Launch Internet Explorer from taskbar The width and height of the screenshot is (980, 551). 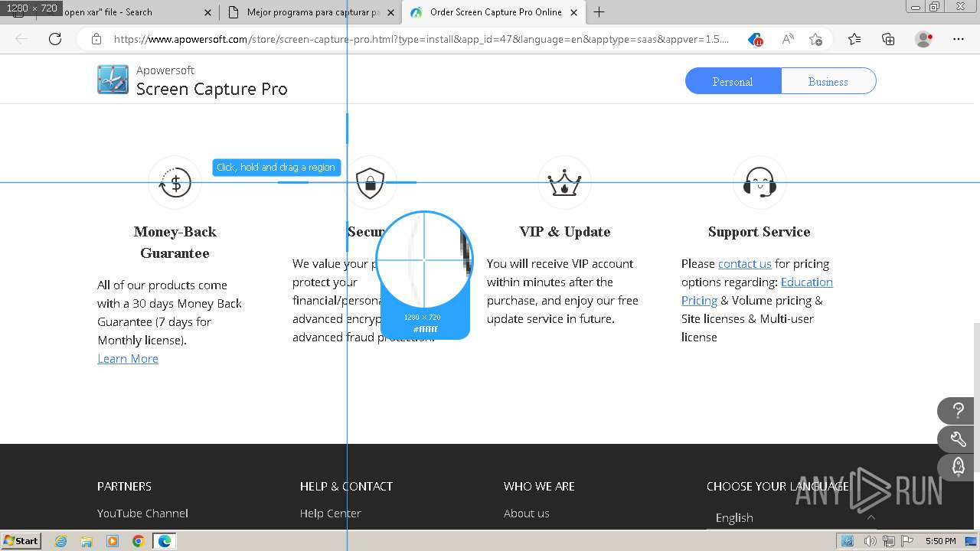coord(61,541)
